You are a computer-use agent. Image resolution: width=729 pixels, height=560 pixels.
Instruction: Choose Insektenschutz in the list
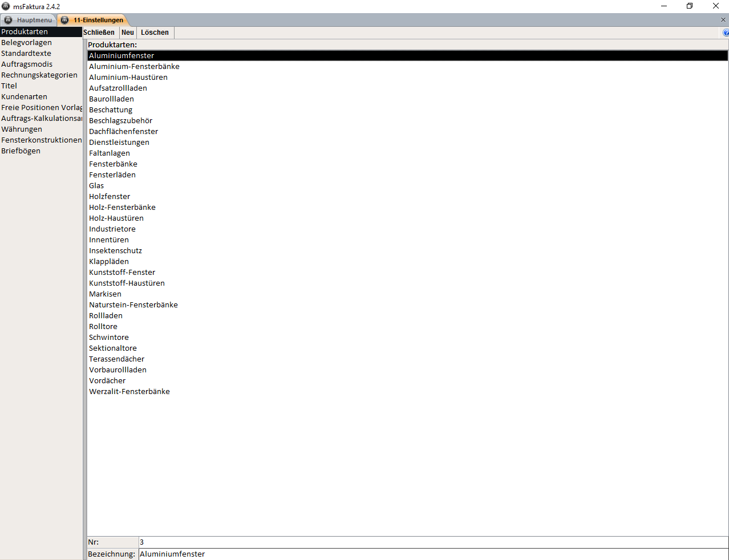(408, 251)
